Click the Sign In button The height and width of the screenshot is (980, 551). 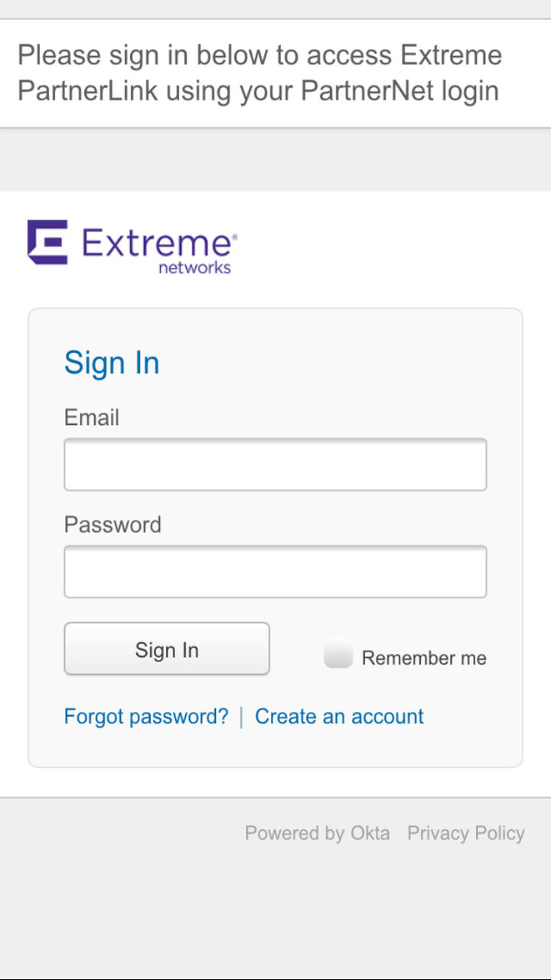(166, 648)
